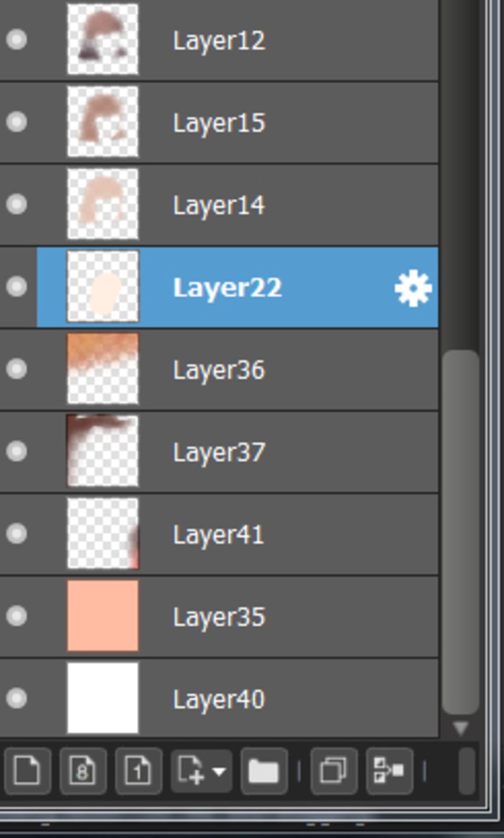The width and height of the screenshot is (504, 838).
Task: Toggle Layer22 visibility dot
Action: pos(17,287)
